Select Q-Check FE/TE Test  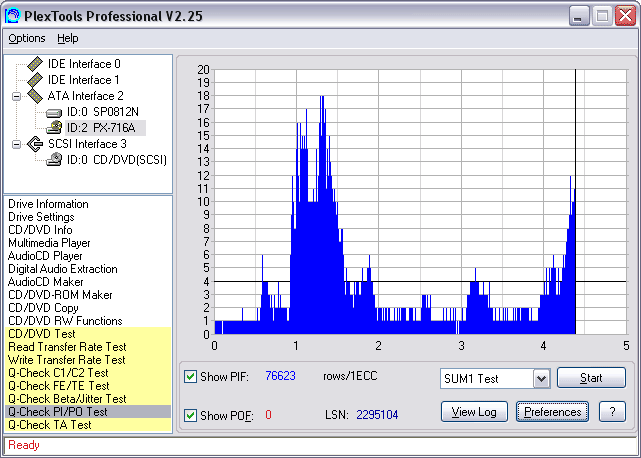(88, 386)
